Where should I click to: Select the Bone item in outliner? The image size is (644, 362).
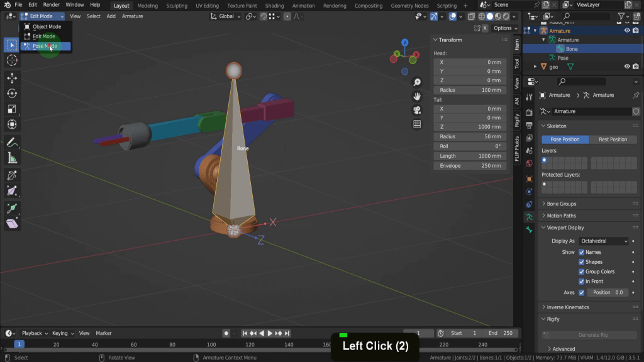(572, 48)
